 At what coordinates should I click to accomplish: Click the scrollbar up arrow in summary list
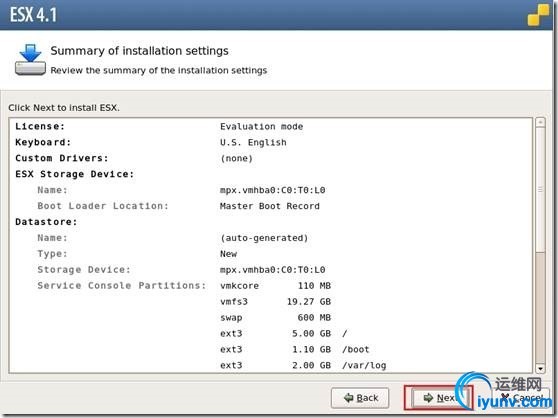point(540,122)
